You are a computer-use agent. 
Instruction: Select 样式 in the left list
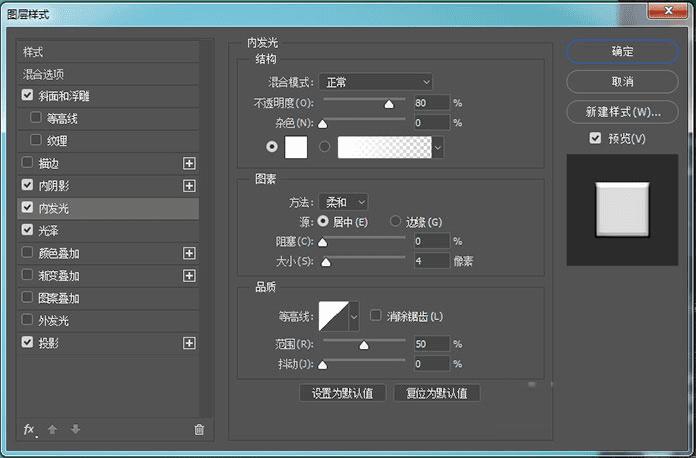point(108,52)
